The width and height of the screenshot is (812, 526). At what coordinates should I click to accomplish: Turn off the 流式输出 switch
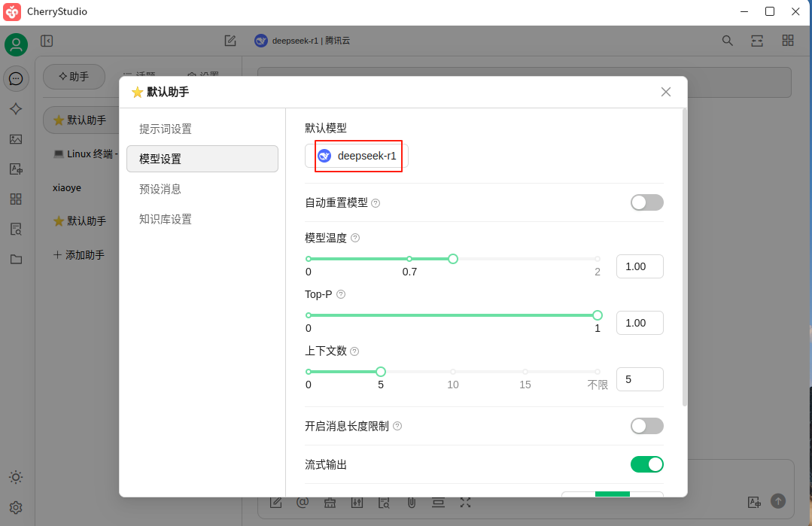tap(646, 464)
